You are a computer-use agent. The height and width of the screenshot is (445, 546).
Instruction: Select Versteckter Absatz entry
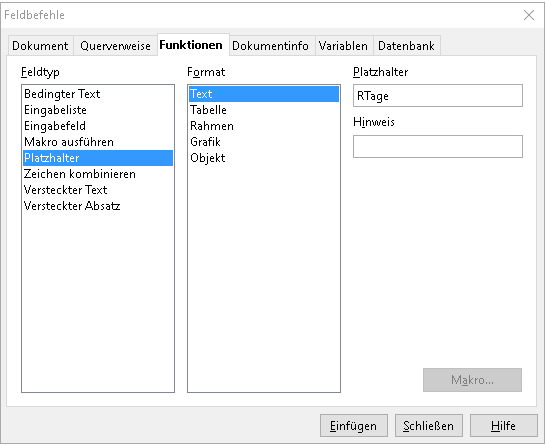click(98, 206)
